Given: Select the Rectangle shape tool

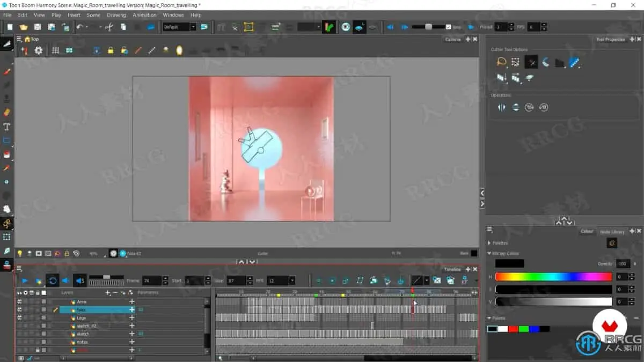Looking at the screenshot, I should tap(7, 141).
